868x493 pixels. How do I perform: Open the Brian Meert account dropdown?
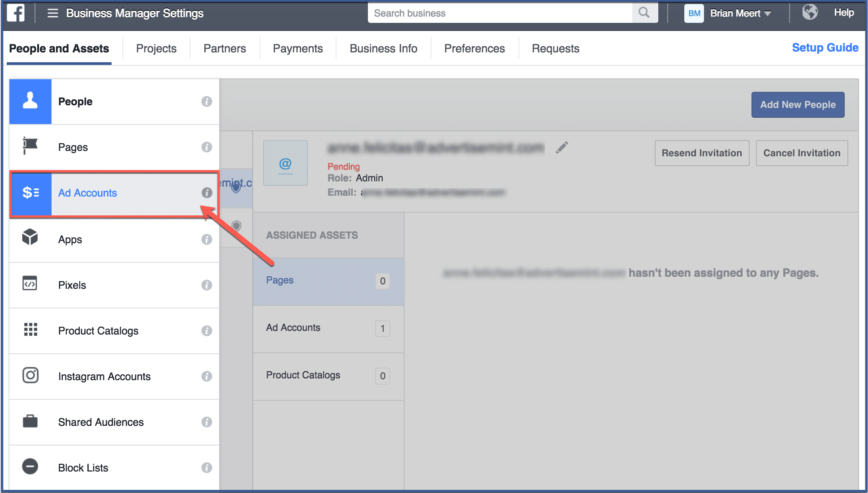[740, 13]
